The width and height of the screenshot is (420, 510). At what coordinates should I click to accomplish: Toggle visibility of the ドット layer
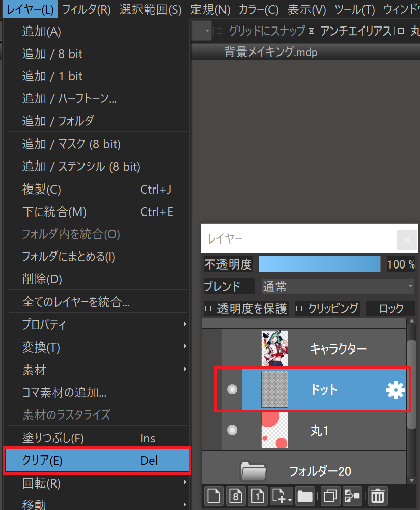pos(232,389)
